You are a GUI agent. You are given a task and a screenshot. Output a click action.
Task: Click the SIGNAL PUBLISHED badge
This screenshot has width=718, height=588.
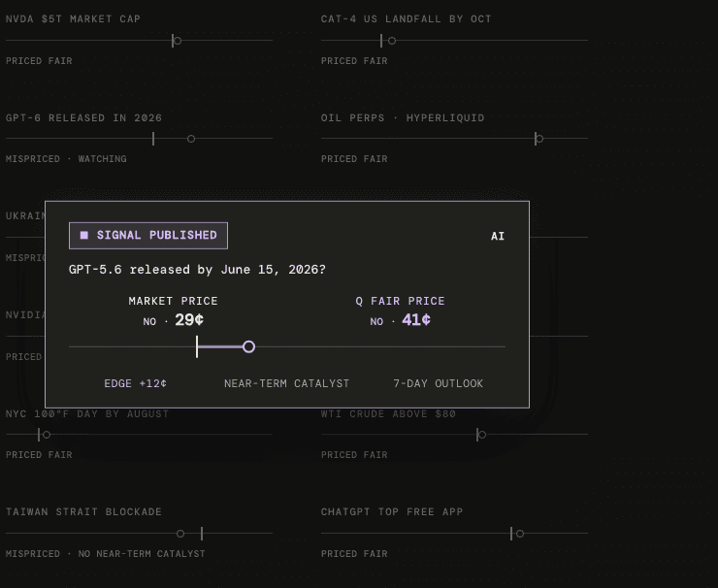pyautogui.click(x=147, y=236)
